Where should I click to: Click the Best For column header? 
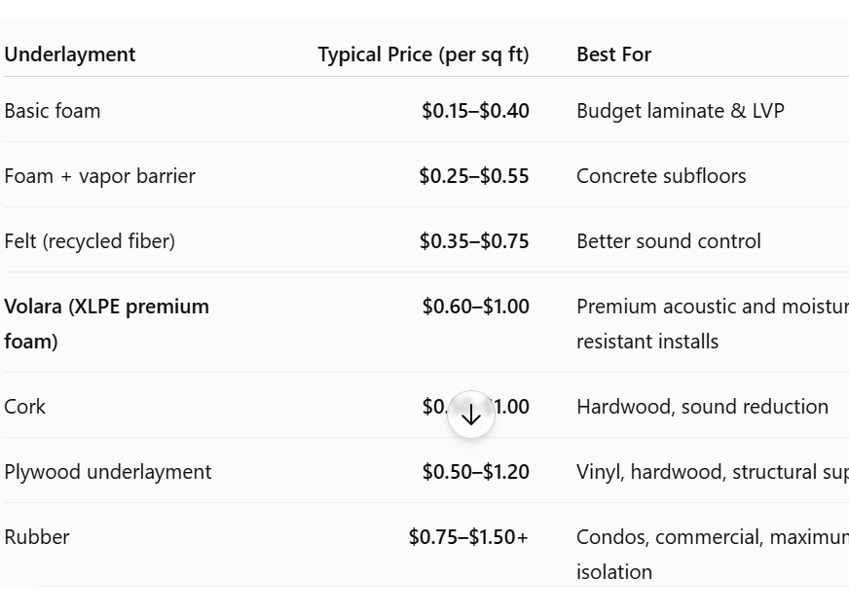tap(613, 54)
